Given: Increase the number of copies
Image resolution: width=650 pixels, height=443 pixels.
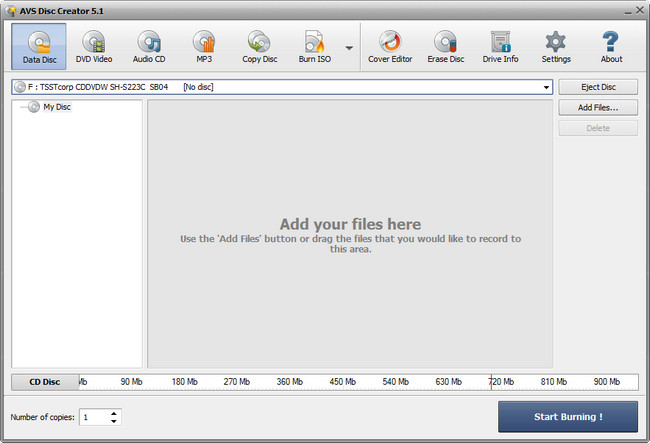Looking at the screenshot, I should coord(114,412).
